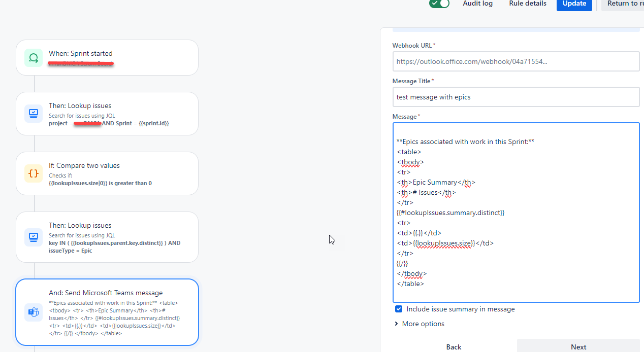Click inside the Message text area
This screenshot has height=352, width=644.
pyautogui.click(x=516, y=213)
